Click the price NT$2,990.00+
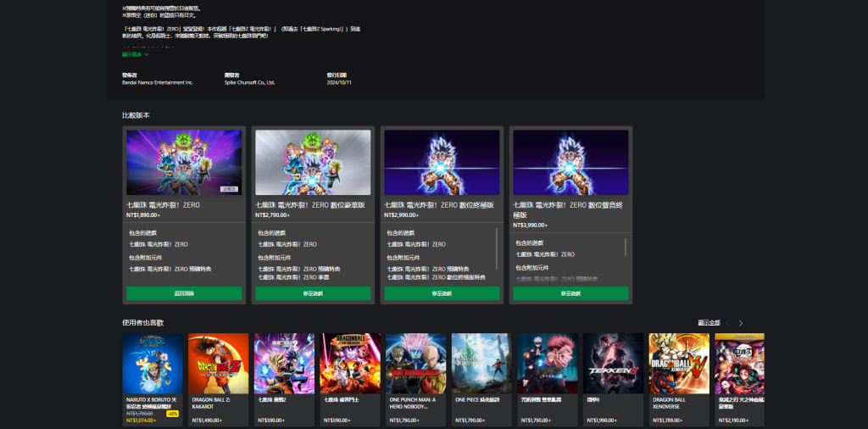 [x=401, y=214]
